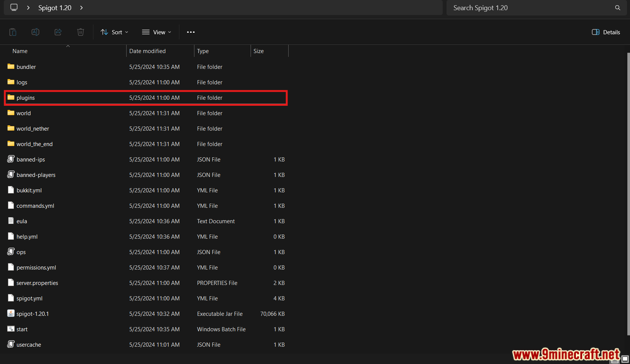Image resolution: width=630 pixels, height=364 pixels.
Task: Select the bundler folder icon
Action: pos(11,67)
